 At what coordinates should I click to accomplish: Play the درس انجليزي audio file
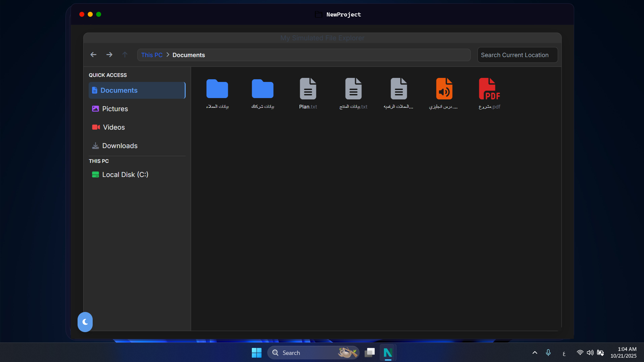pyautogui.click(x=444, y=91)
